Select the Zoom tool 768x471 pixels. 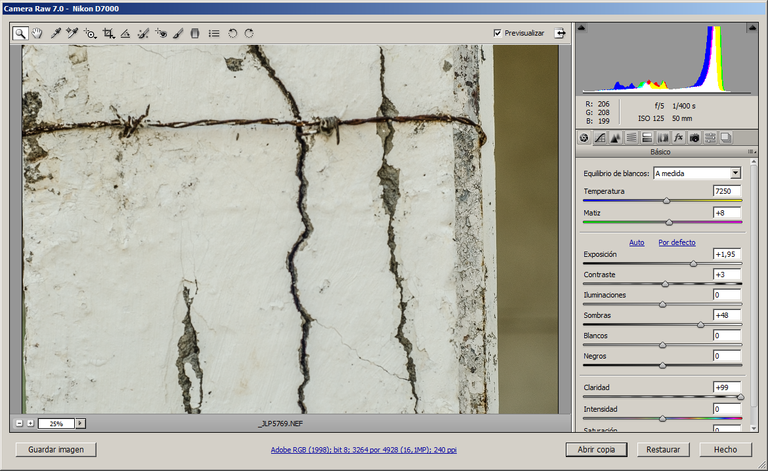coord(20,33)
